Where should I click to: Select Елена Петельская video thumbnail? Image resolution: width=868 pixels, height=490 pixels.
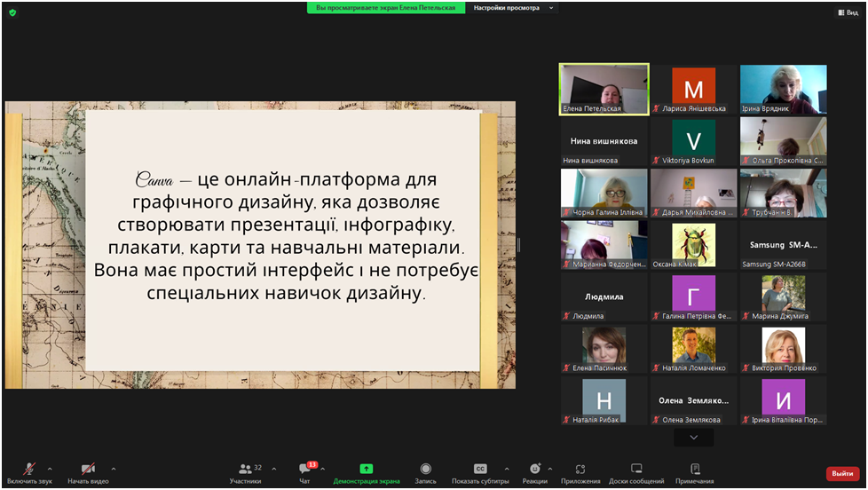point(604,89)
